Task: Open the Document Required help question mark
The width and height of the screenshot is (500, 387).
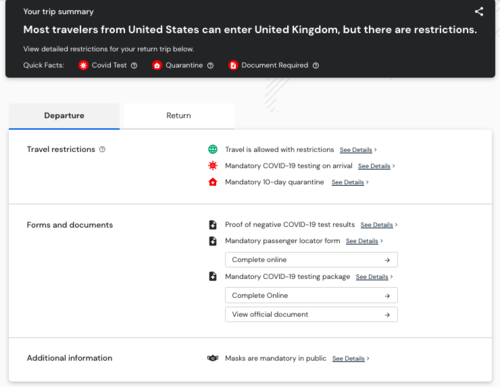Action: click(x=316, y=66)
